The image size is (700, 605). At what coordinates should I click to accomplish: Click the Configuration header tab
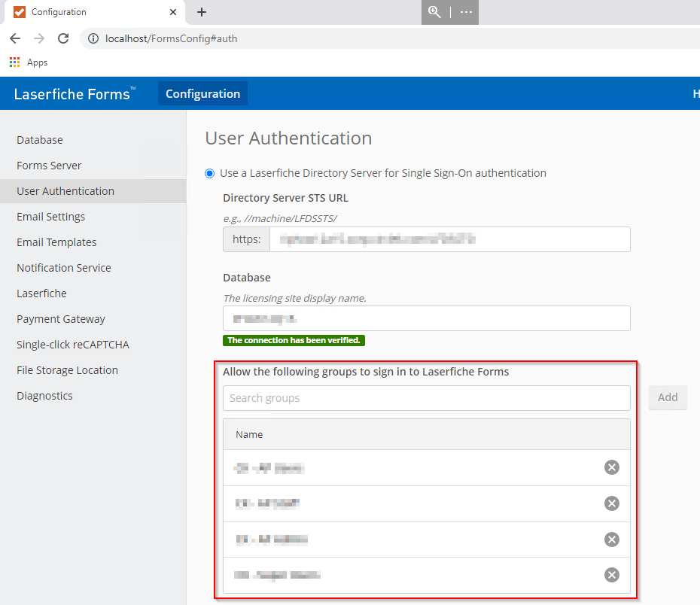click(x=202, y=94)
